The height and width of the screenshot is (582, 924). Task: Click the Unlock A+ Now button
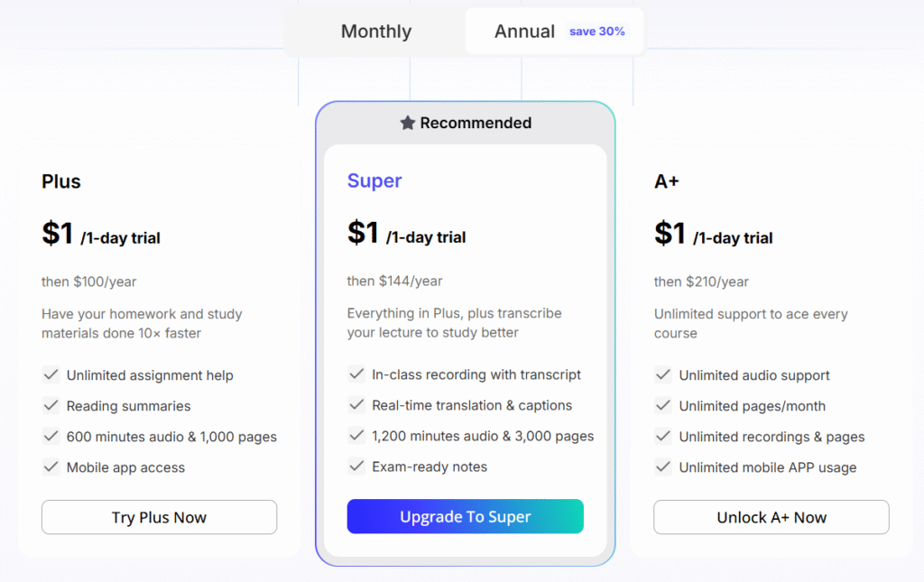coord(771,517)
